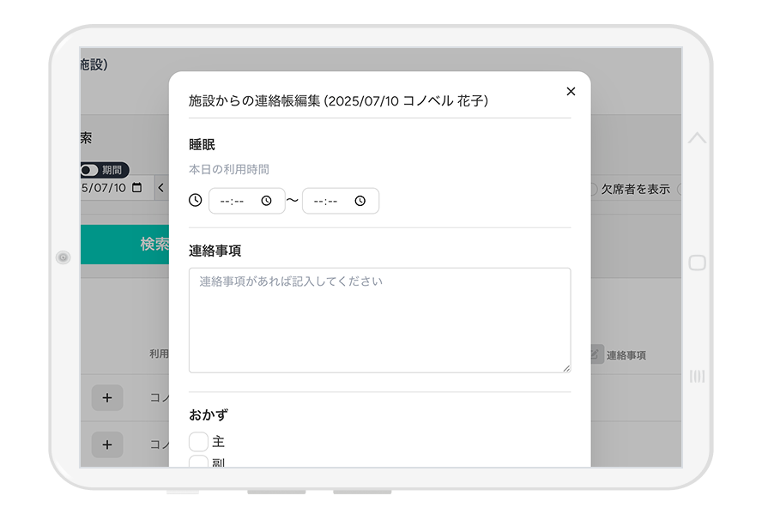Click the clock icon beside the time range
The width and height of the screenshot is (762, 532).
(x=196, y=200)
